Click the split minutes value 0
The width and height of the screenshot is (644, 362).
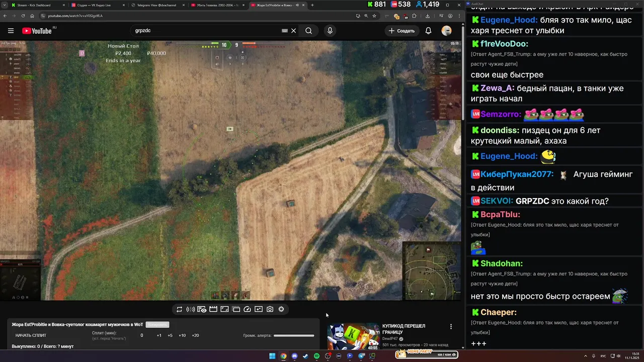point(142,335)
